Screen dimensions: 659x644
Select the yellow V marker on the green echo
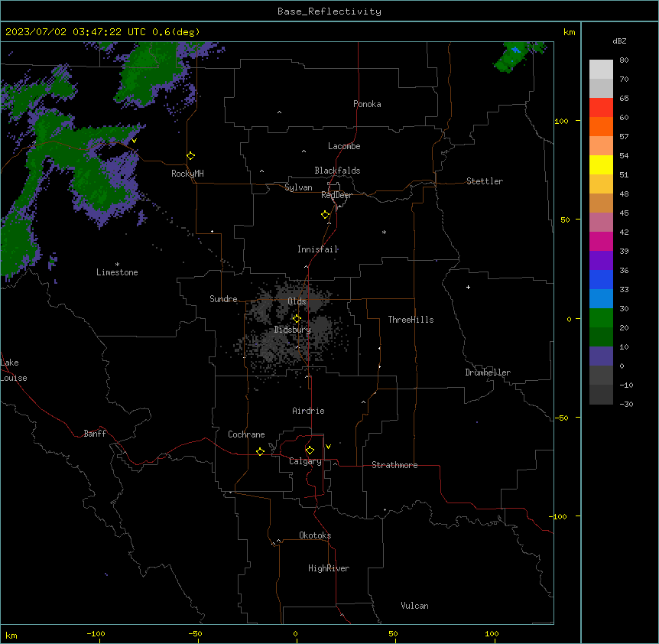[134, 141]
